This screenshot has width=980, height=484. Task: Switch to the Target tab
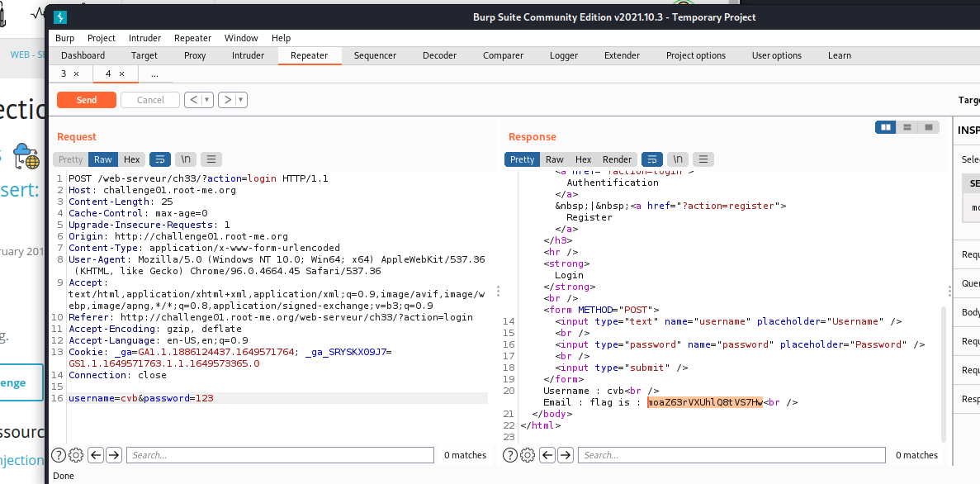click(x=144, y=55)
